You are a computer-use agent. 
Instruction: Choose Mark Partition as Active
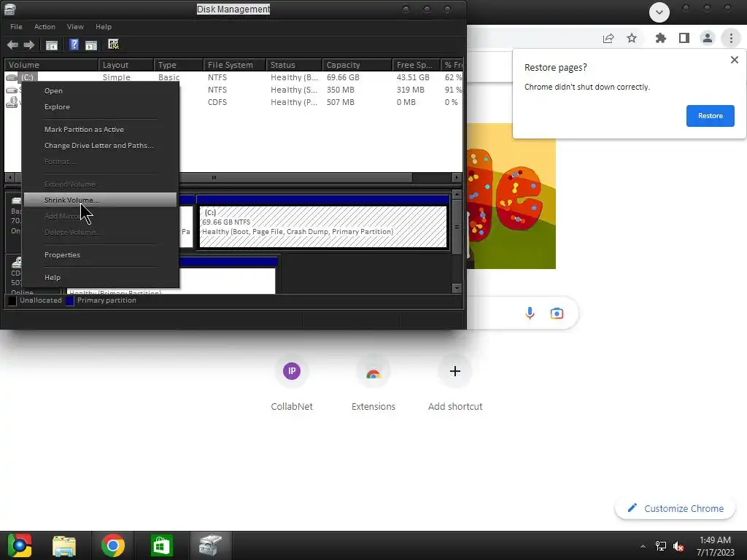pos(101,130)
